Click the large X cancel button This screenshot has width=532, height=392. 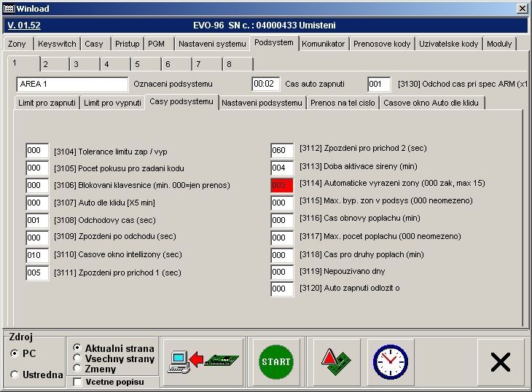point(500,361)
